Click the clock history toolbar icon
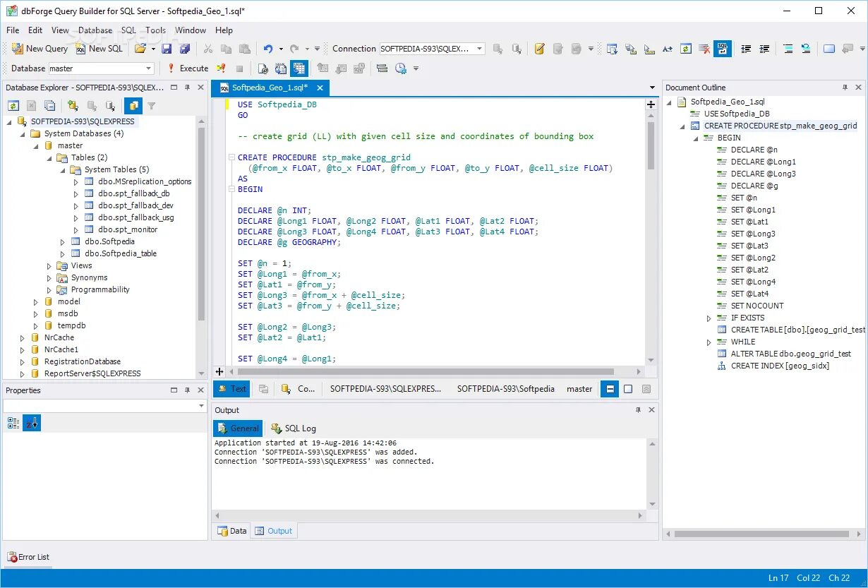Screen dimensions: 868x588 401,68
